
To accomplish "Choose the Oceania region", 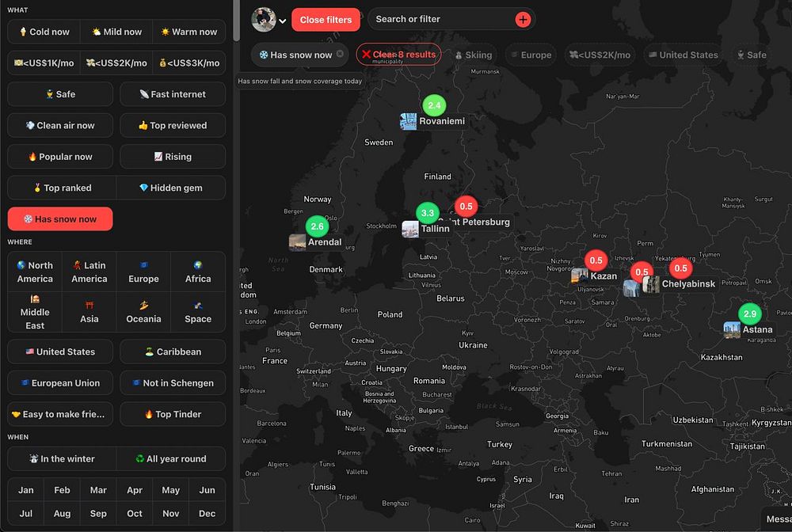I will [143, 312].
